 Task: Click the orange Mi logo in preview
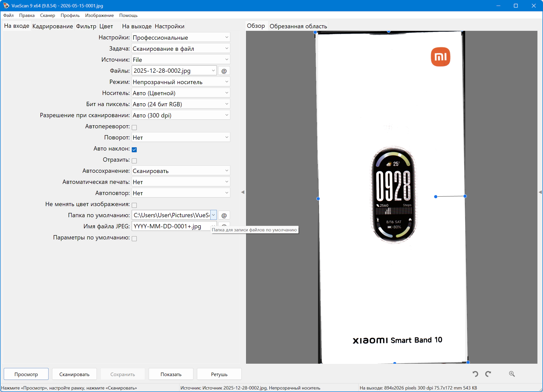pyautogui.click(x=440, y=57)
